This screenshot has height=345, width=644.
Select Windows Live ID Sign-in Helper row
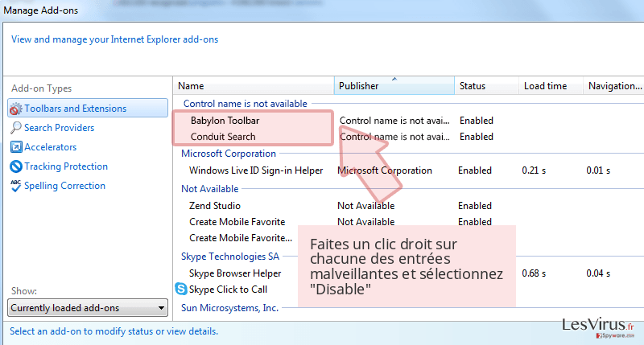[x=256, y=170]
